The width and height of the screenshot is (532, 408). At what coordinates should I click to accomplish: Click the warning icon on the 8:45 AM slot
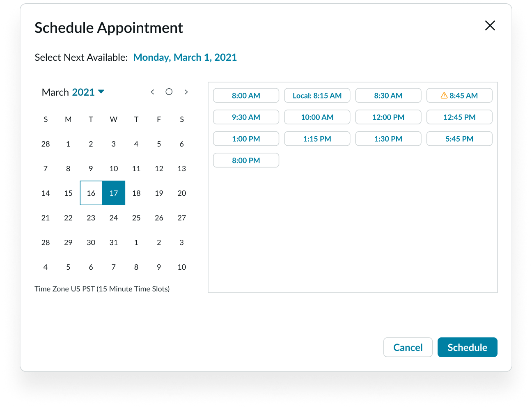(444, 95)
